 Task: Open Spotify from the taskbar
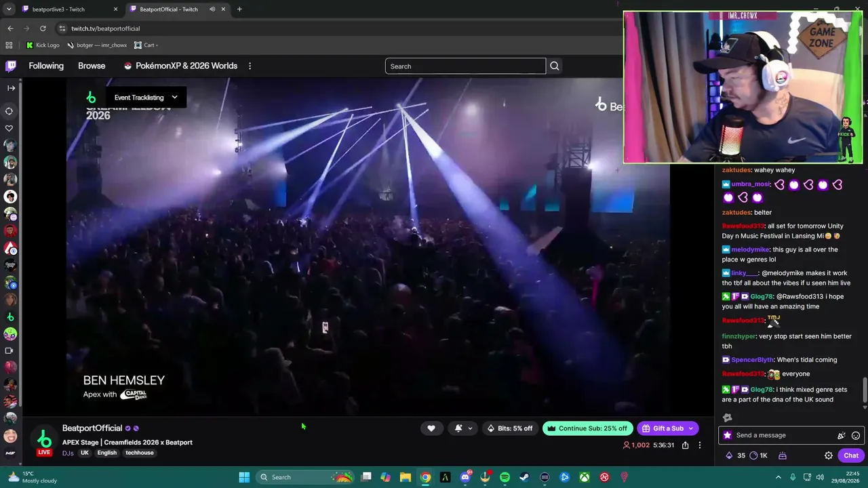(505, 477)
